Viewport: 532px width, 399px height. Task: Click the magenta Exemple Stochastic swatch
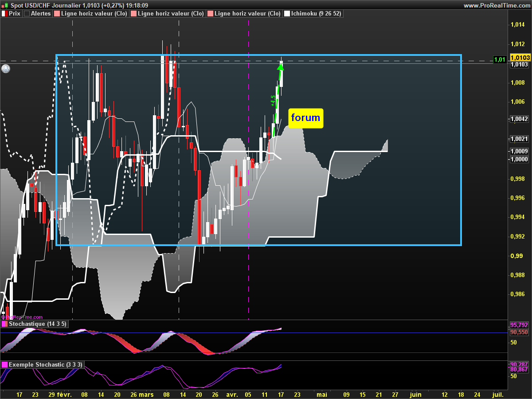[5, 364]
